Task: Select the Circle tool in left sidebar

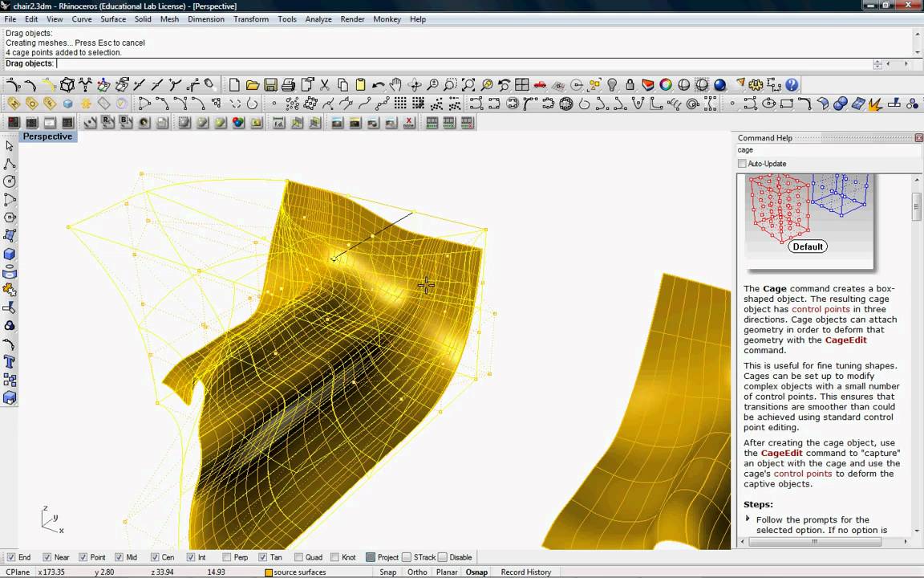Action: pos(10,181)
